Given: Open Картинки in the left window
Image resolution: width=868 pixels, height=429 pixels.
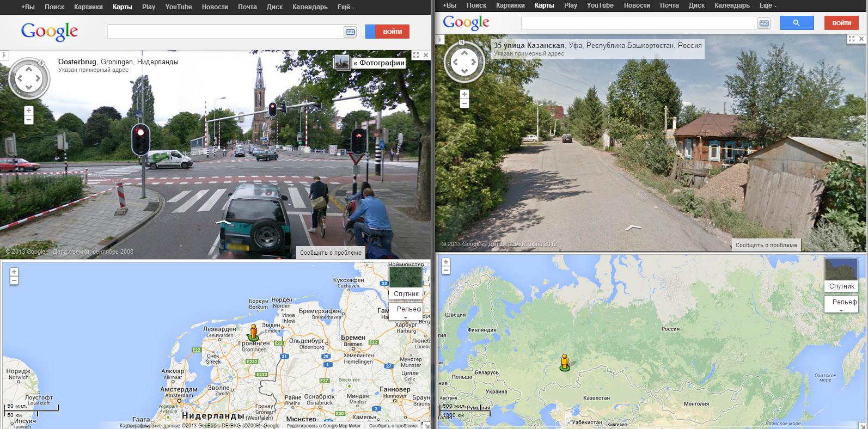Looking at the screenshot, I should [x=89, y=7].
